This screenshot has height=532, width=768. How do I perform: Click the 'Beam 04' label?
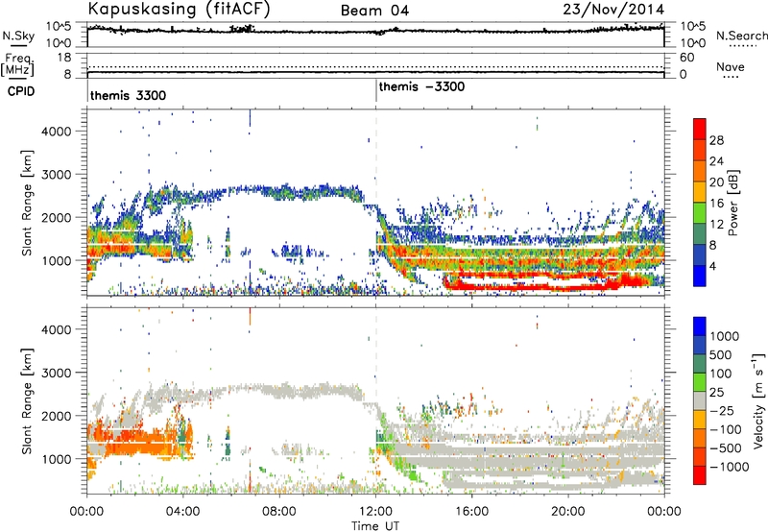coord(374,11)
